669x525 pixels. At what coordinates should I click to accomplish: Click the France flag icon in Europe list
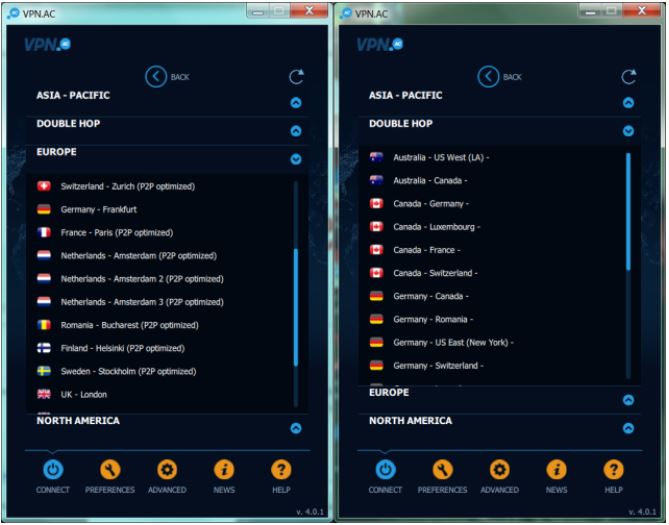click(x=44, y=232)
